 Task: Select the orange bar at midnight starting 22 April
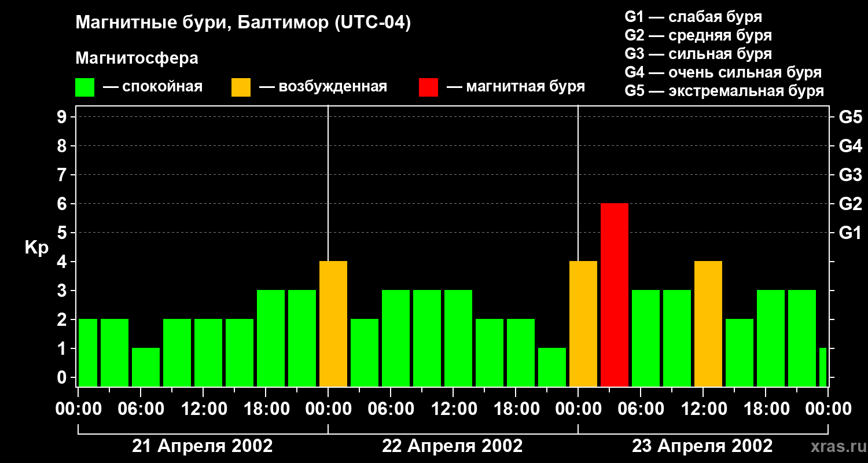(333, 324)
